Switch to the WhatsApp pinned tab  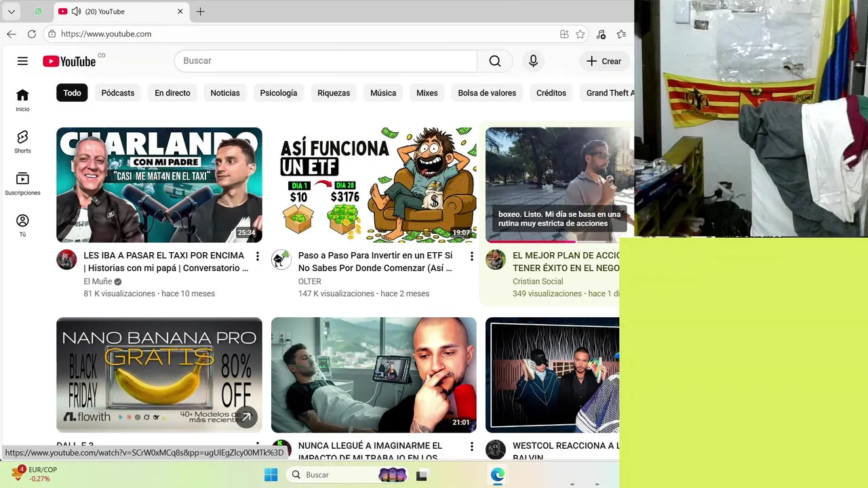38,12
